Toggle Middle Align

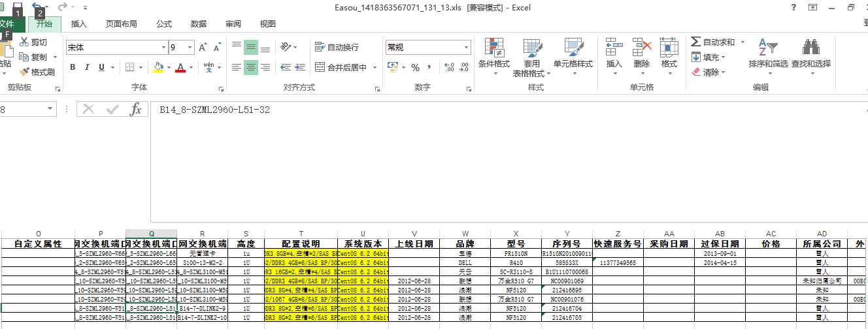251,48
